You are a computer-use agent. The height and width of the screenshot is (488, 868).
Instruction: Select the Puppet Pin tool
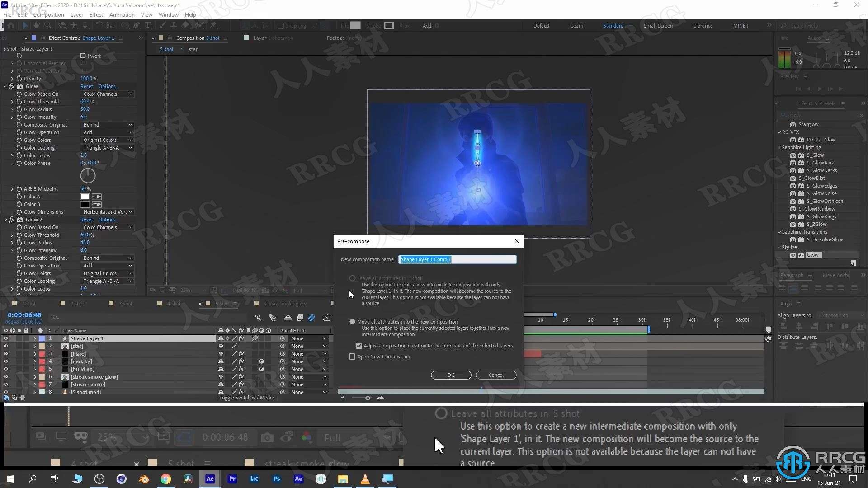point(213,26)
